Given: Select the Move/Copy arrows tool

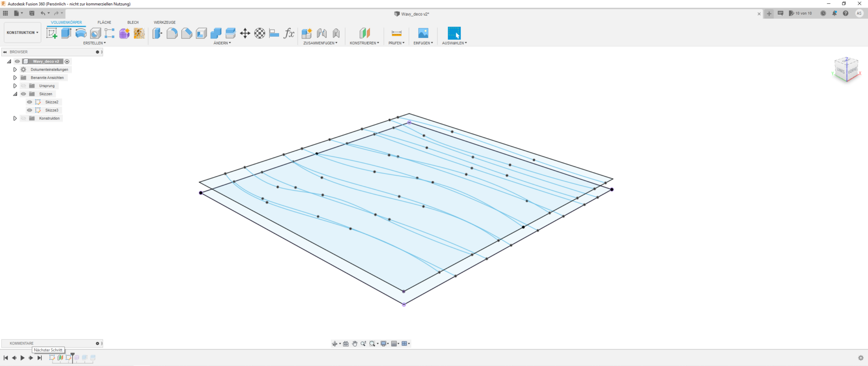Looking at the screenshot, I should tap(245, 33).
